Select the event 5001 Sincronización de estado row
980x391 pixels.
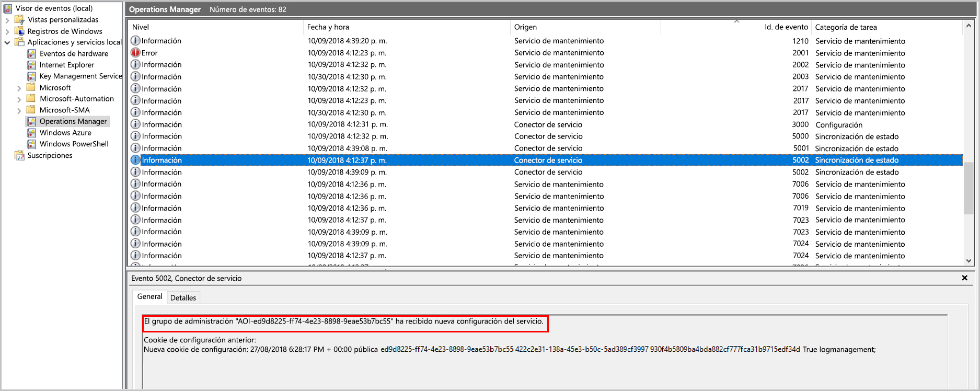pos(546,148)
